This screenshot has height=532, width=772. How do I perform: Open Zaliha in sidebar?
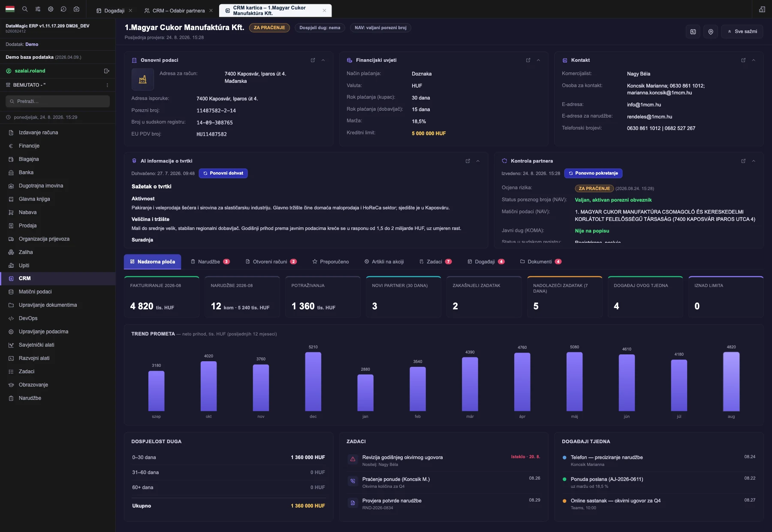[57, 252]
